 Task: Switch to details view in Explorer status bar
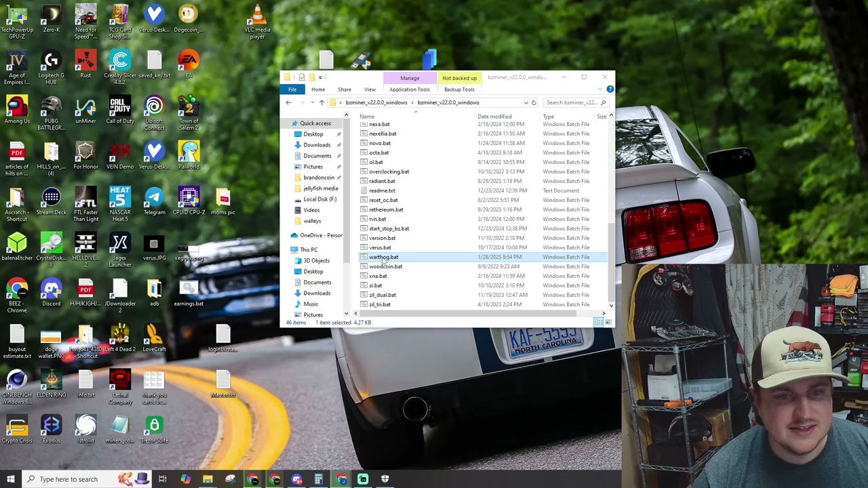pyautogui.click(x=599, y=323)
